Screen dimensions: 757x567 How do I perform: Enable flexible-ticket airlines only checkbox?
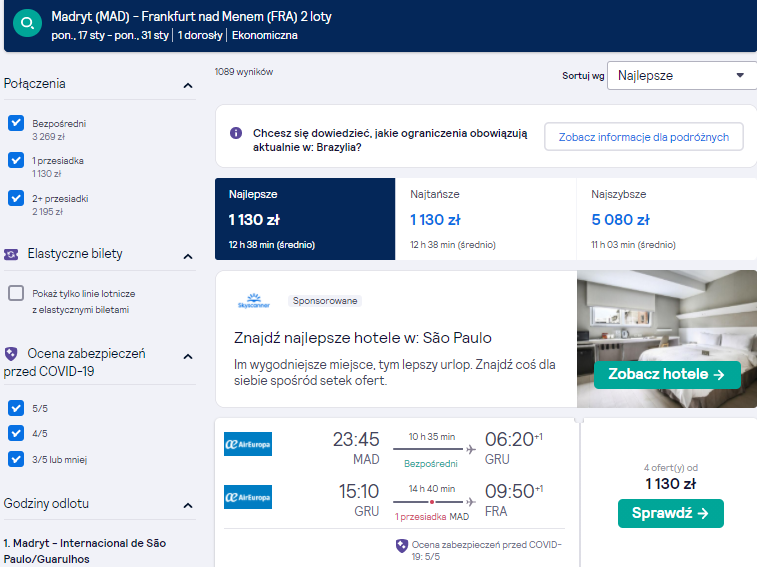(16, 293)
